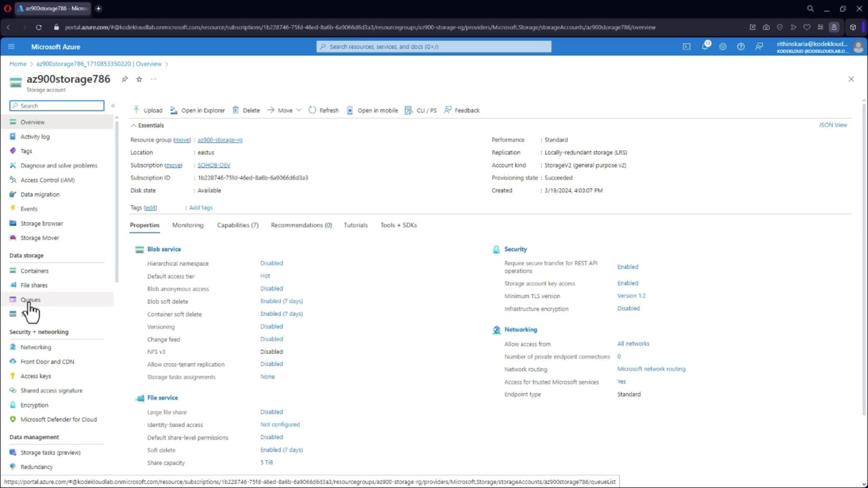Open the hamburger portal menu
This screenshot has height=488, width=868.
tap(11, 47)
